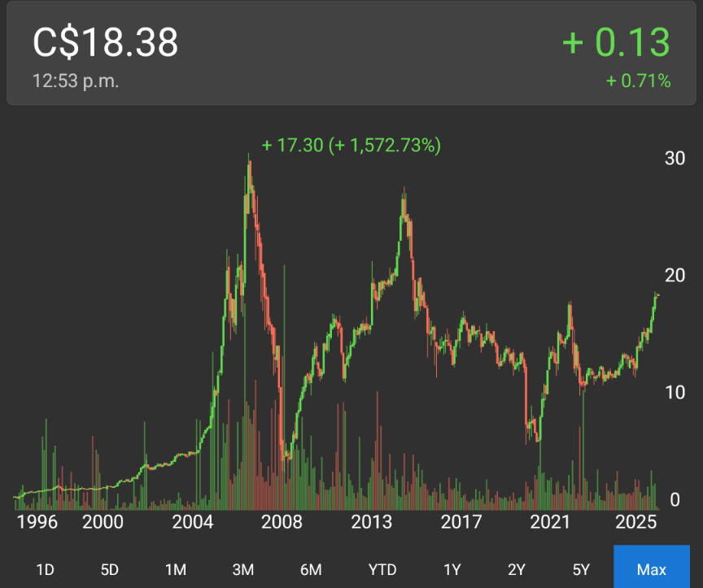Click the C$18.38 current price
The image size is (703, 588).
105,42
